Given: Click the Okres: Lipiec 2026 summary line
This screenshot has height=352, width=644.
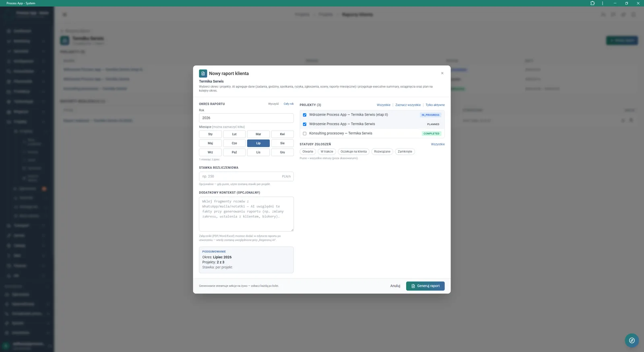Looking at the screenshot, I should click(217, 257).
